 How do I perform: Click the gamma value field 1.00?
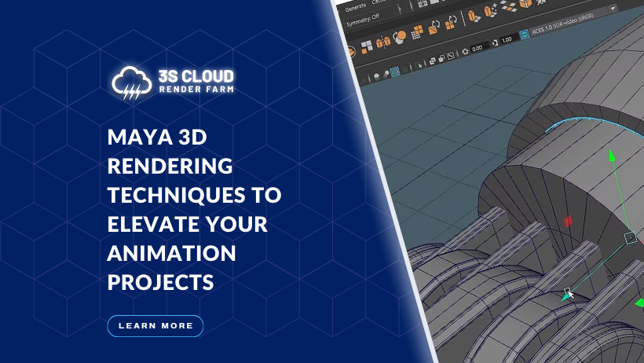(x=507, y=39)
